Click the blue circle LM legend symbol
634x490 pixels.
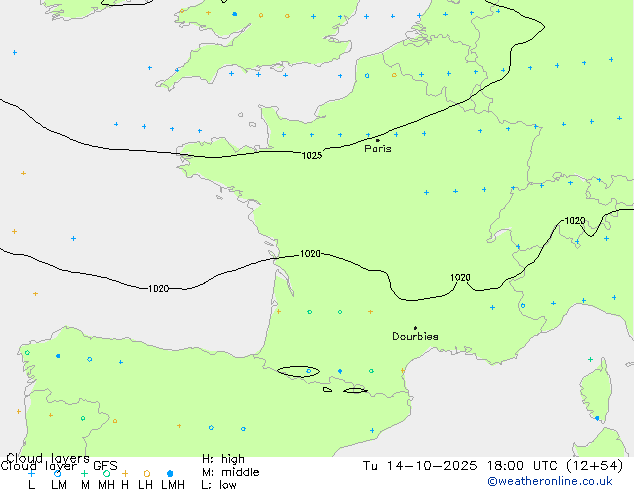(x=58, y=473)
